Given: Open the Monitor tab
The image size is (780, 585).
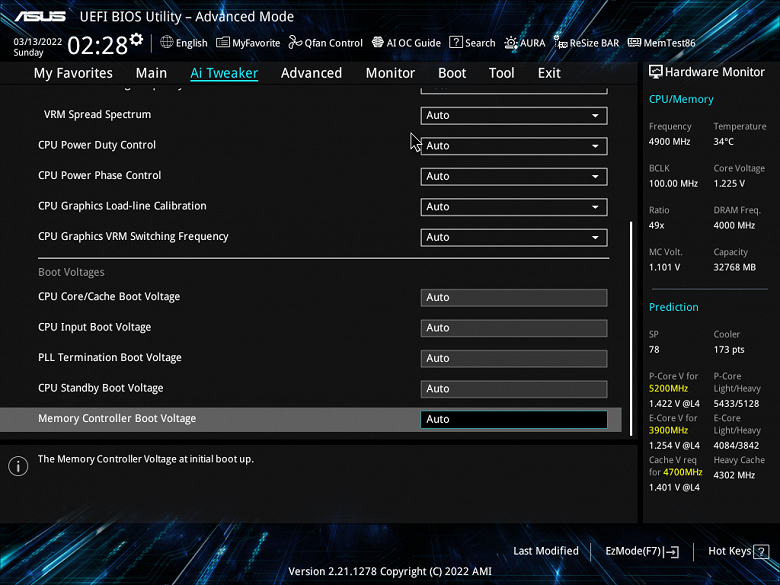Looking at the screenshot, I should point(390,73).
